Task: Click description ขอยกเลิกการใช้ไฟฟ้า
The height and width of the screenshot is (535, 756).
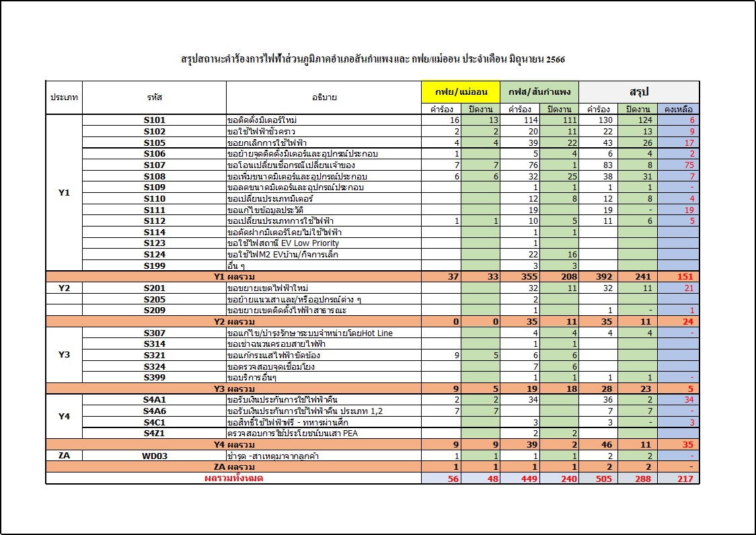Action: coord(267,142)
